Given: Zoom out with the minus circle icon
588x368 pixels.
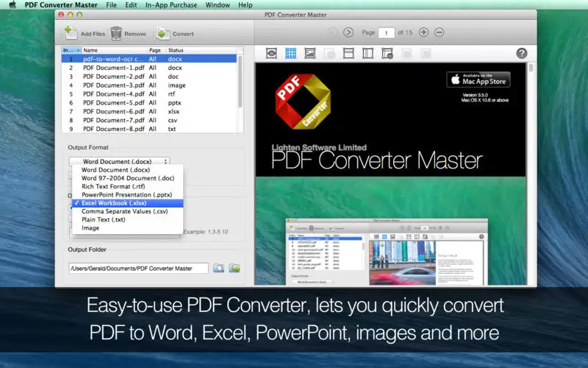Looking at the screenshot, I should pyautogui.click(x=439, y=32).
